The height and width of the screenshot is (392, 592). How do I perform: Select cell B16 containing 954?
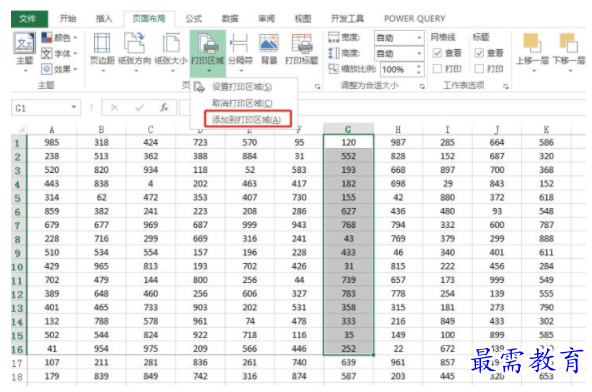(101, 349)
